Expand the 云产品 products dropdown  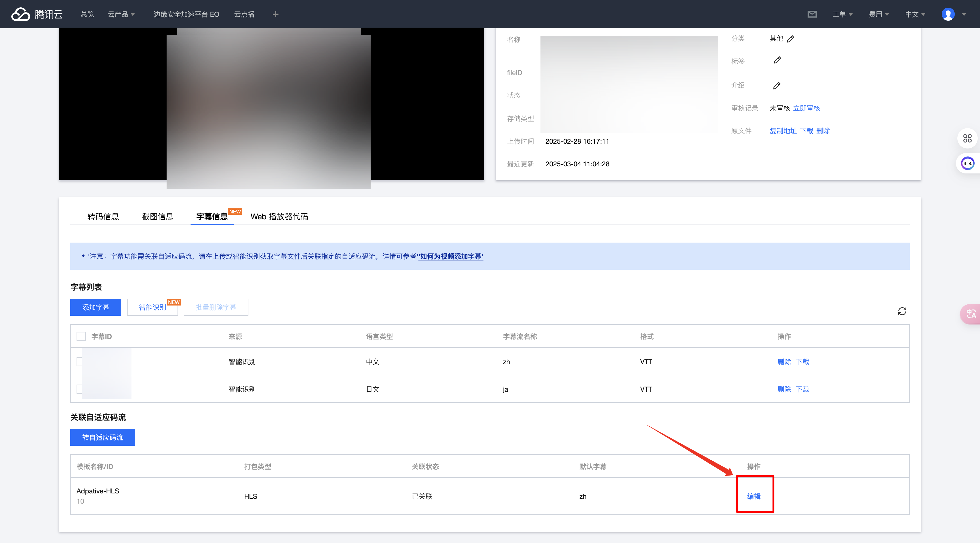point(121,14)
